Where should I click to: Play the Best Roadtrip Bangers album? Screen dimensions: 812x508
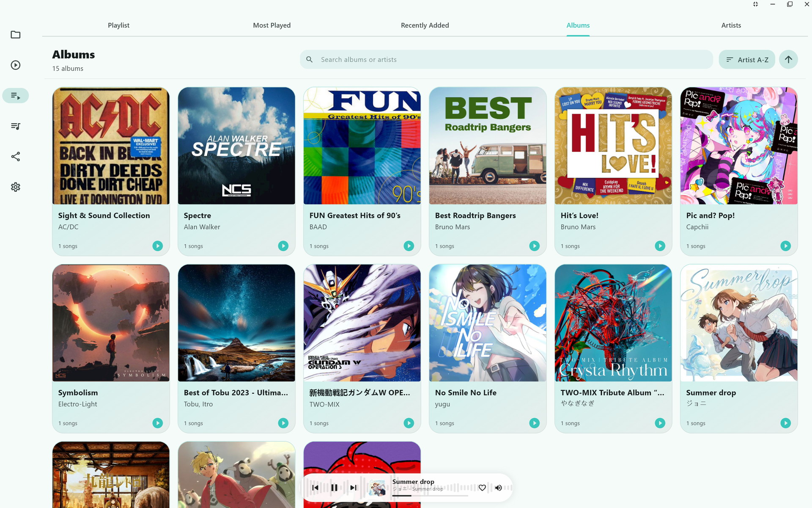coord(535,246)
